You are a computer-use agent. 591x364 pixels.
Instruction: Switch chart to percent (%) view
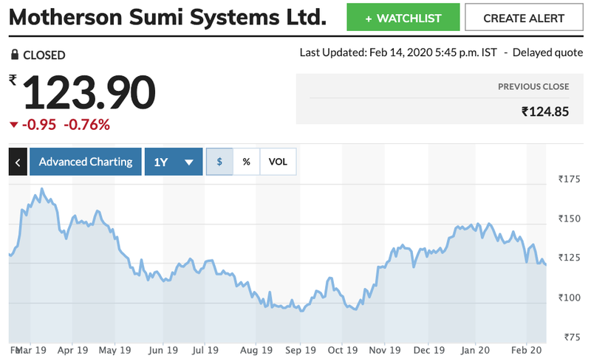tap(246, 162)
